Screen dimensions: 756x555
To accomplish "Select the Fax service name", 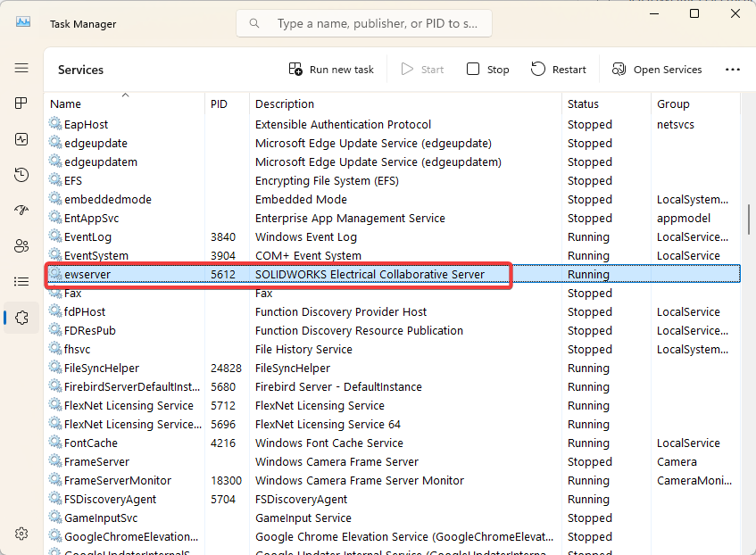I will click(73, 294).
